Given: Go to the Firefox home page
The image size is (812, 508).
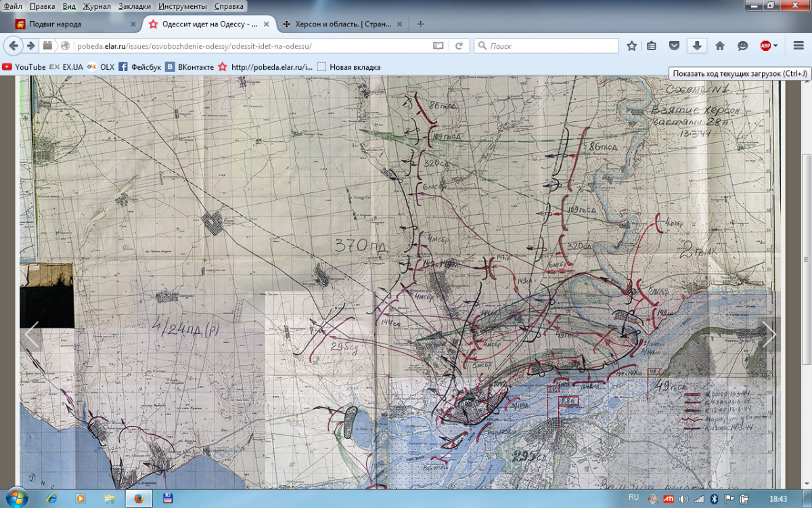Looking at the screenshot, I should (720, 46).
